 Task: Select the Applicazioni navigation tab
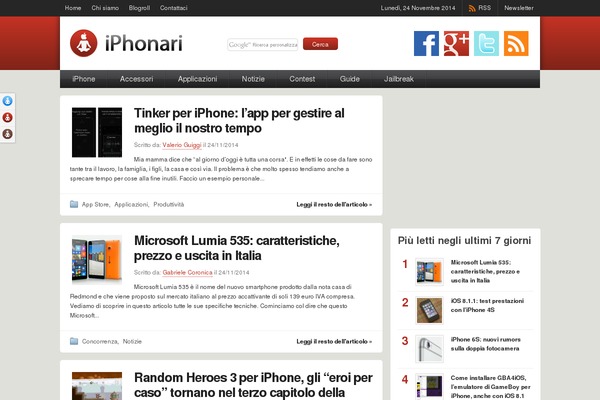(197, 79)
